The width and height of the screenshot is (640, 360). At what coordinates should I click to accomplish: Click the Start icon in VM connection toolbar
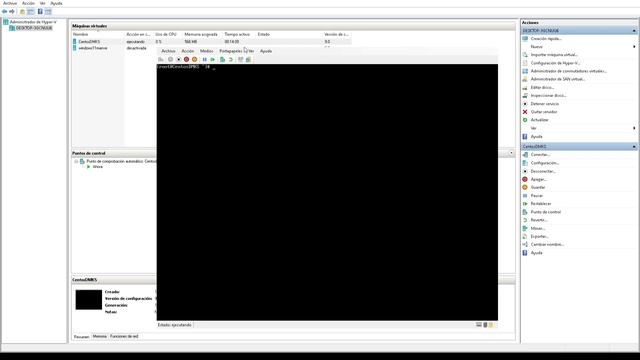pos(171,60)
